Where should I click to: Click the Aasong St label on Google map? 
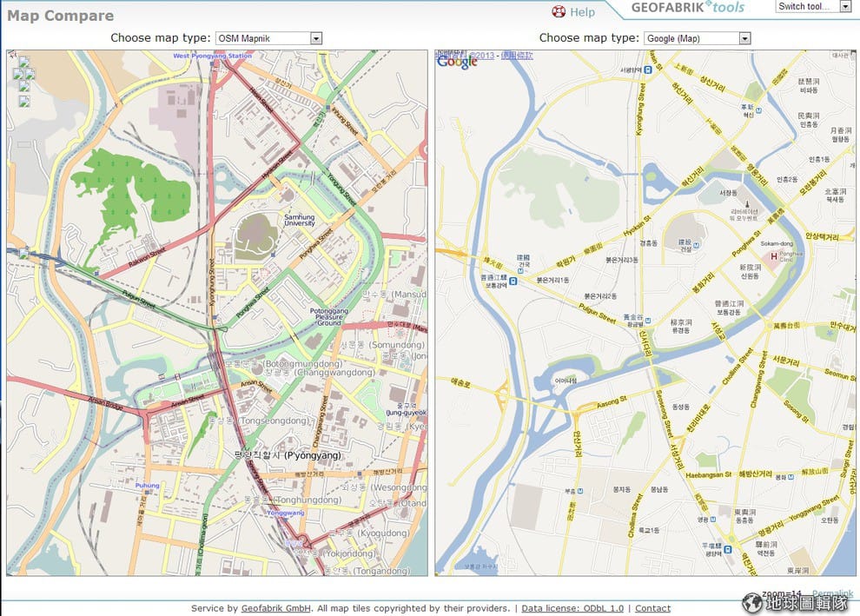click(x=612, y=402)
